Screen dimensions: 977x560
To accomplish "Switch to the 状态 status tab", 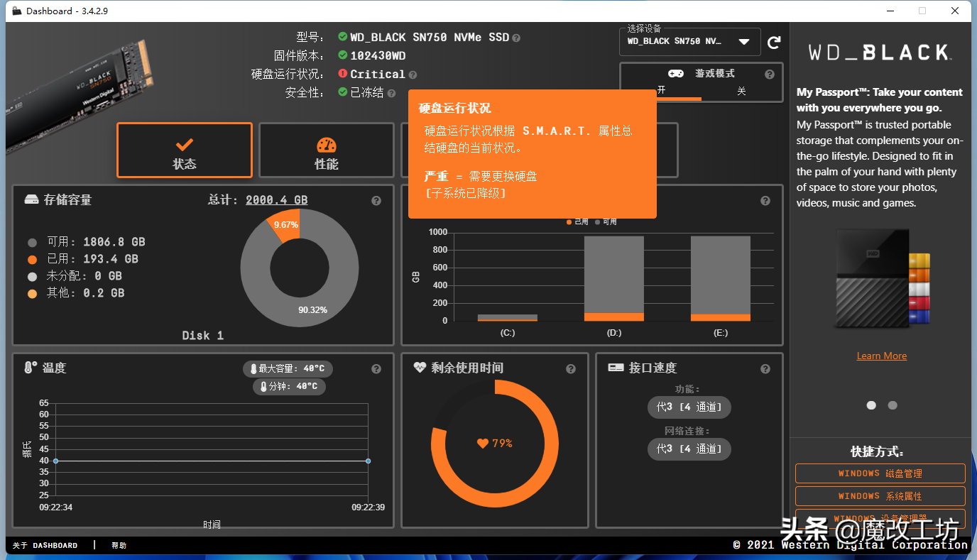I will [185, 150].
